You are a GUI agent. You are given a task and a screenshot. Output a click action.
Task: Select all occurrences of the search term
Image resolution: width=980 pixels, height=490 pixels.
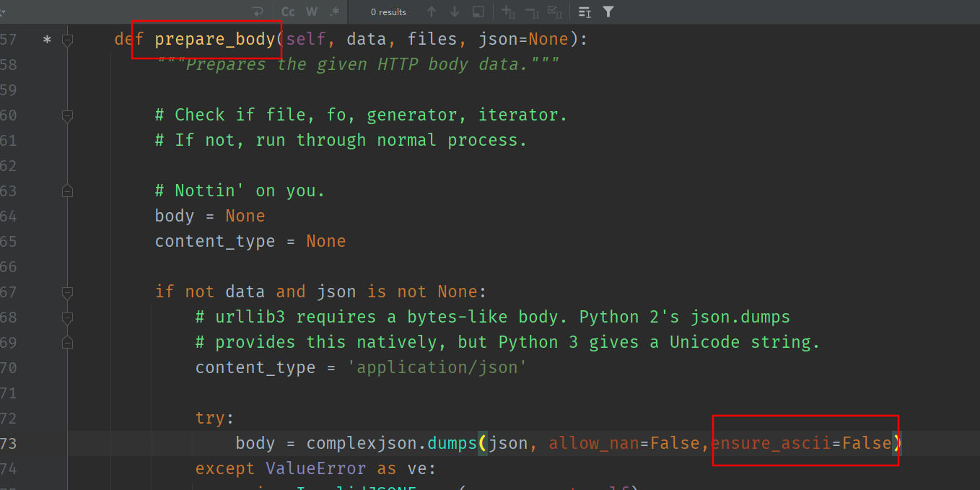(x=555, y=12)
